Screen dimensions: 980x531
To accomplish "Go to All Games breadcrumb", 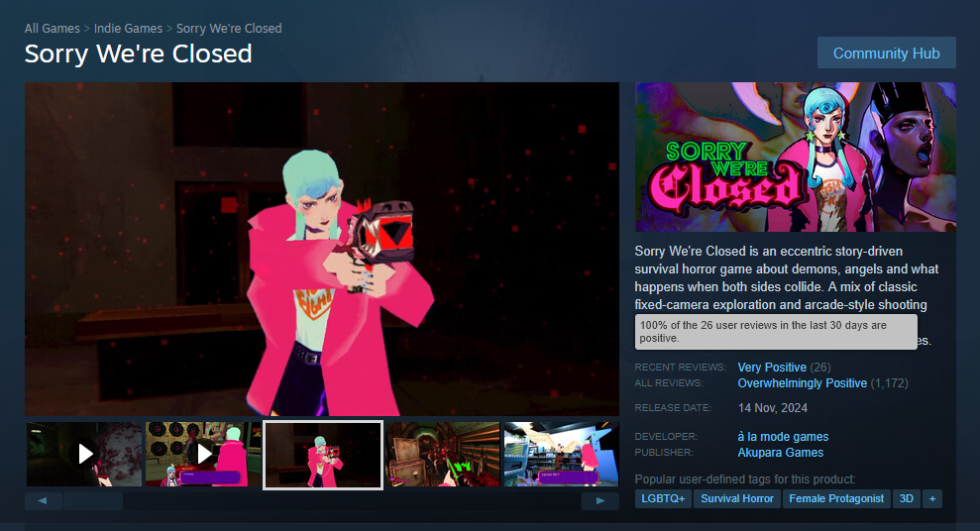I will [52, 28].
